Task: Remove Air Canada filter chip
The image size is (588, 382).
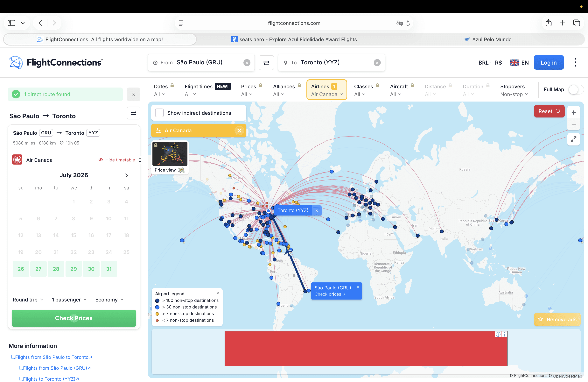Action: (239, 131)
